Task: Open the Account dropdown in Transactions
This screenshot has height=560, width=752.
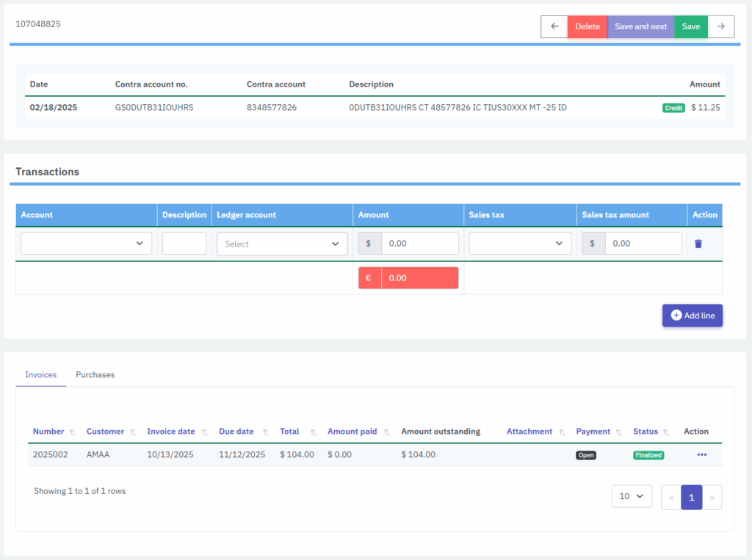Action: [x=87, y=244]
